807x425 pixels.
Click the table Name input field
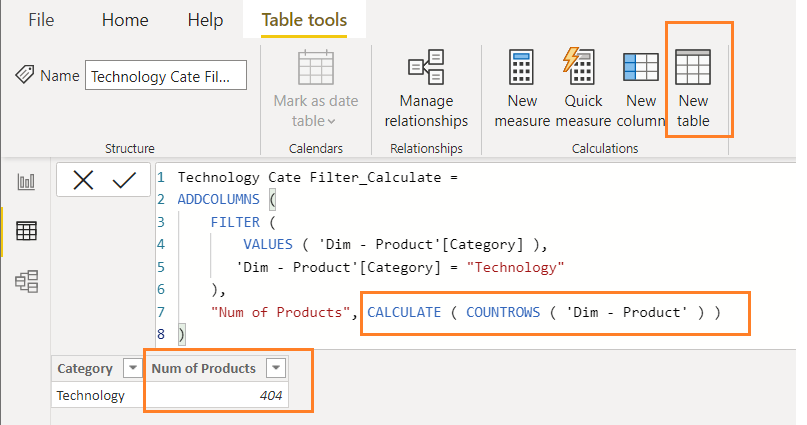point(166,76)
